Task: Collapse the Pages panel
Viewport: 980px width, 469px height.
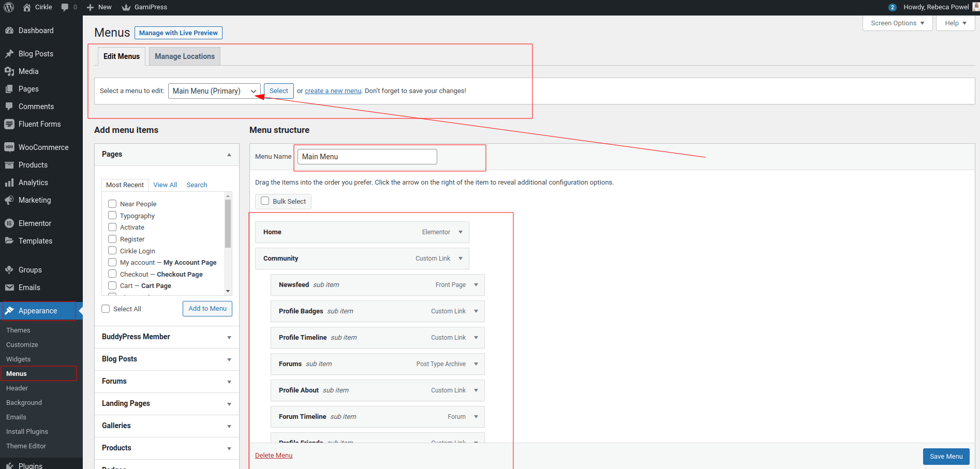Action: [x=229, y=155]
